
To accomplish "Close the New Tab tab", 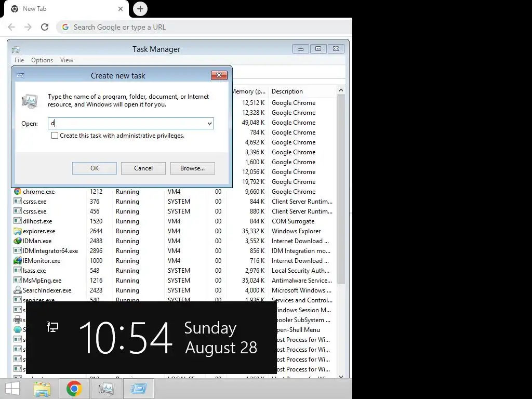I will (121, 9).
